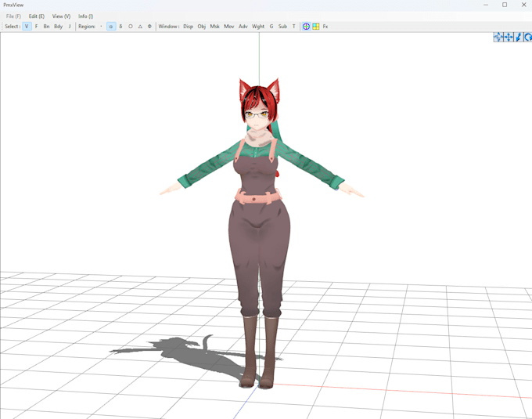Open the Info (I) menu

(x=85, y=16)
